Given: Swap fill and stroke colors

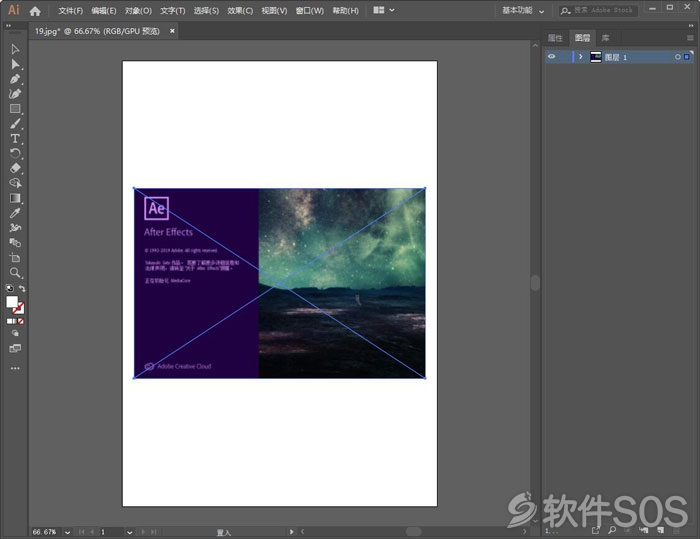Looking at the screenshot, I should pos(22,288).
